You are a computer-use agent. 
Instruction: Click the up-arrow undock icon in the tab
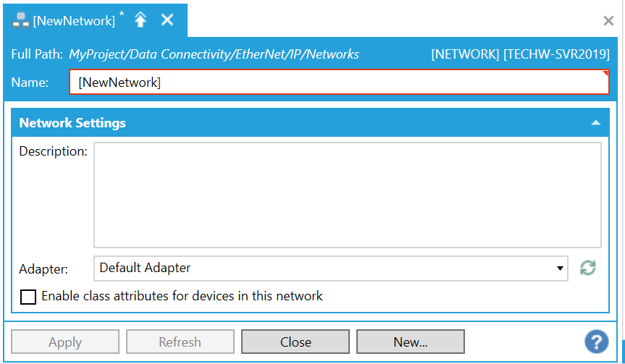click(140, 20)
